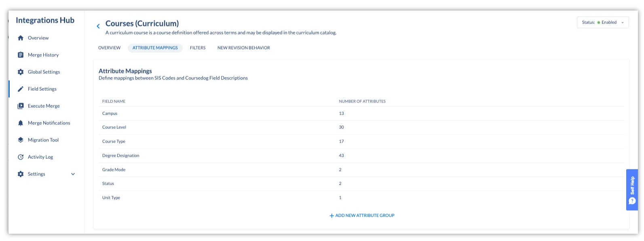Open Overview in the sidebar
Image resolution: width=644 pixels, height=241 pixels.
[x=38, y=38]
